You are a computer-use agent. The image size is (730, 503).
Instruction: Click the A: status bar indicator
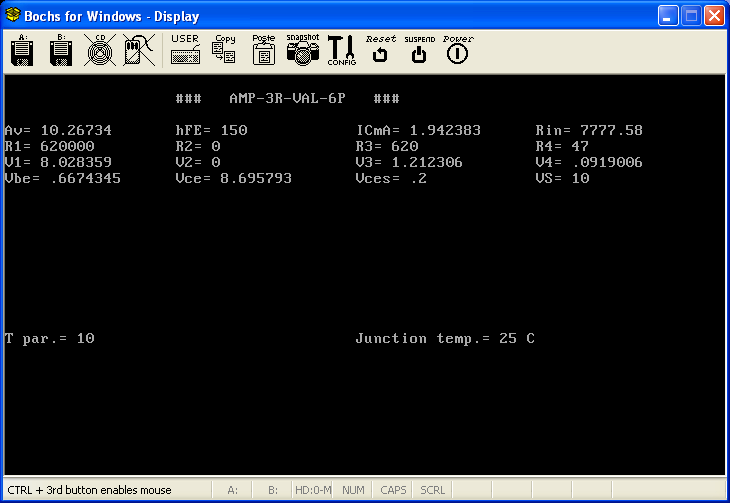(233, 490)
